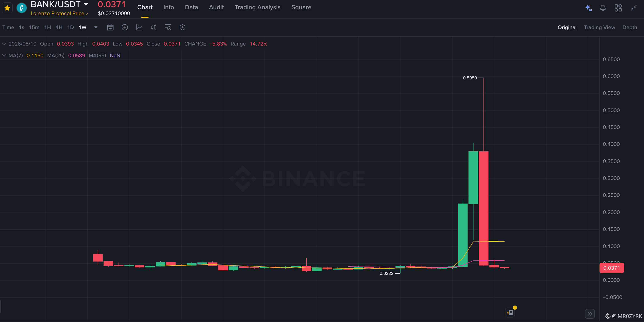Switch to the Data tab

[191, 7]
